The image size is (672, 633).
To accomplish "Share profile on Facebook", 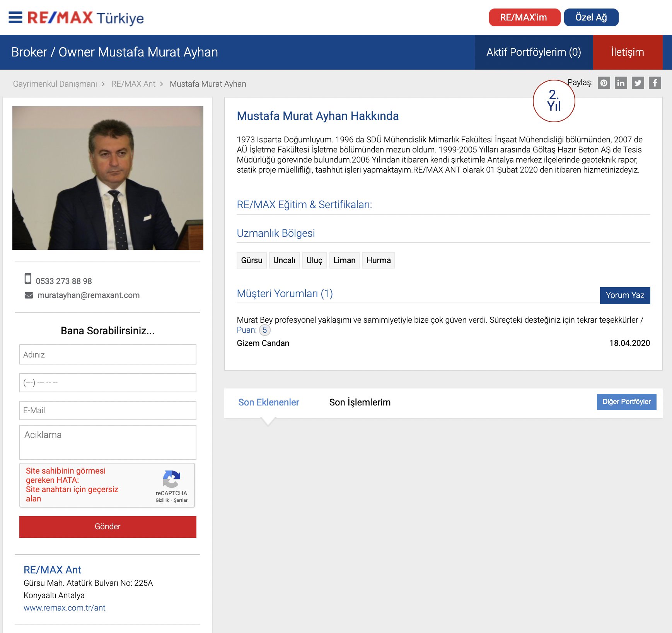I will tap(655, 83).
